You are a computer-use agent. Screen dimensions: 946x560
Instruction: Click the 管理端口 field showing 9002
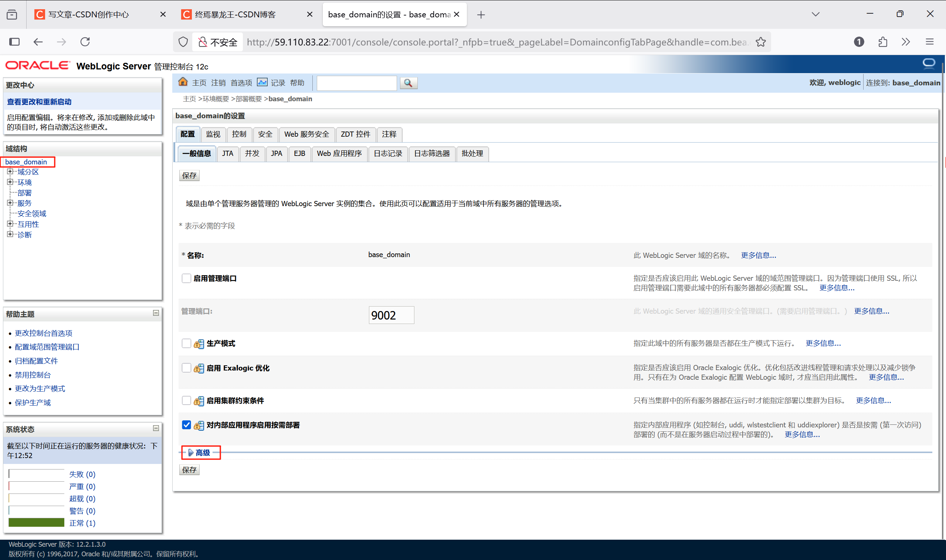391,315
